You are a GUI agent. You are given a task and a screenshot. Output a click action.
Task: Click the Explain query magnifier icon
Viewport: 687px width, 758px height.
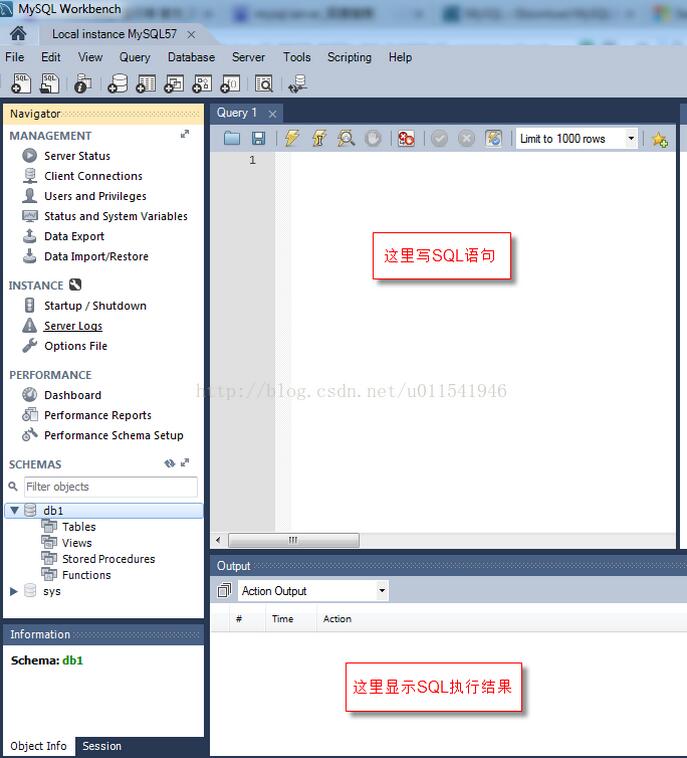(346, 139)
